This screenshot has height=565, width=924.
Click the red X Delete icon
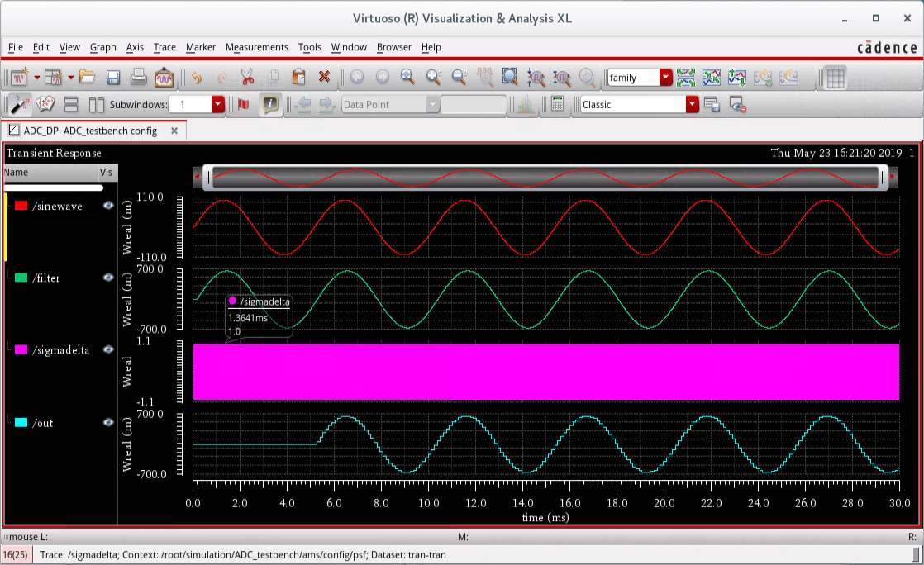click(x=324, y=78)
